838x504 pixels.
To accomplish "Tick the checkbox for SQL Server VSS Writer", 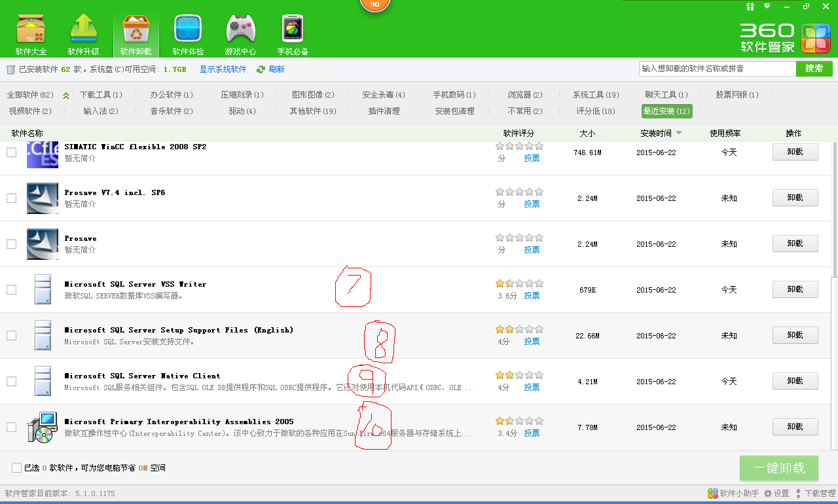I will click(x=11, y=290).
